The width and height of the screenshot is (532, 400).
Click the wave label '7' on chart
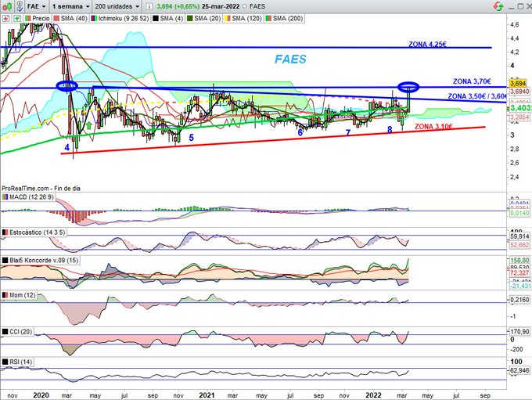348,133
